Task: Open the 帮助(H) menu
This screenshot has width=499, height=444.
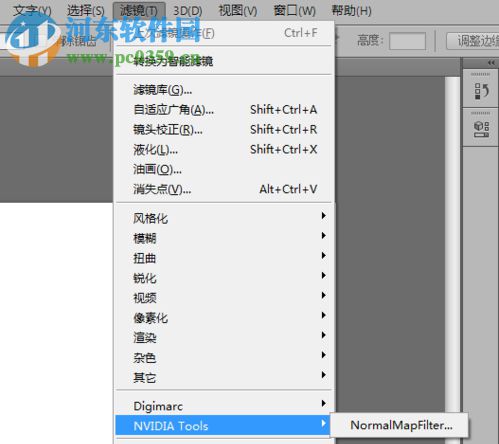Action: (351, 11)
